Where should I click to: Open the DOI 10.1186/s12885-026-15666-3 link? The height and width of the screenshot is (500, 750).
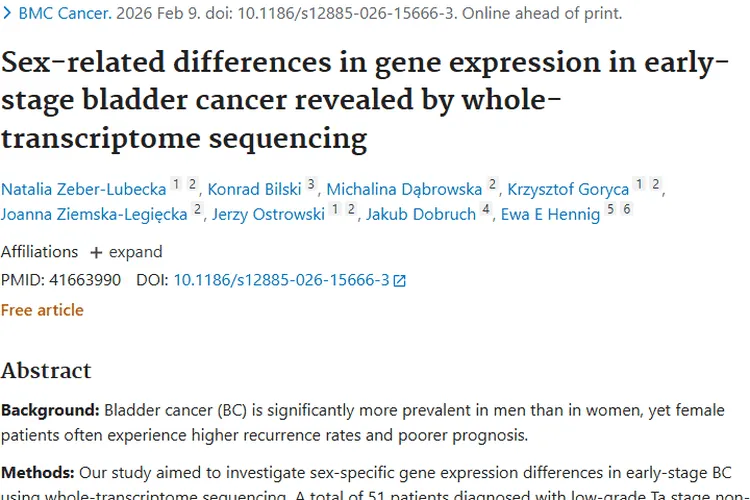tap(281, 280)
